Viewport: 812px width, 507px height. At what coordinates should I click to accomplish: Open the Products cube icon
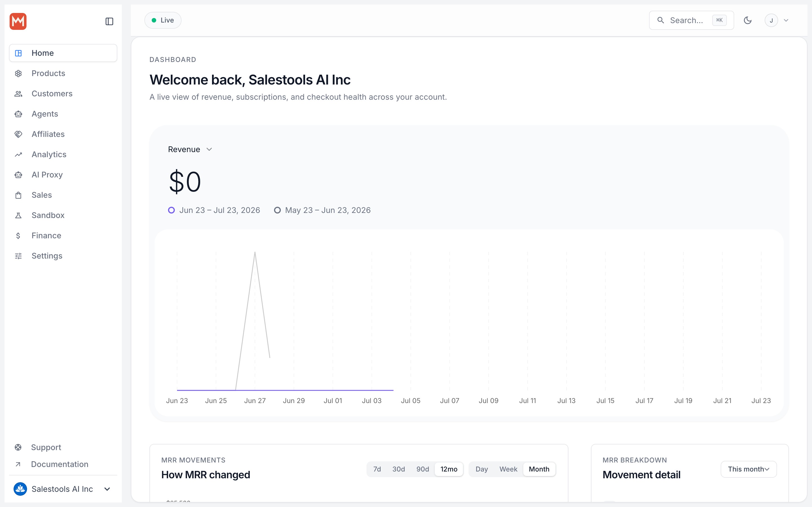(x=18, y=74)
